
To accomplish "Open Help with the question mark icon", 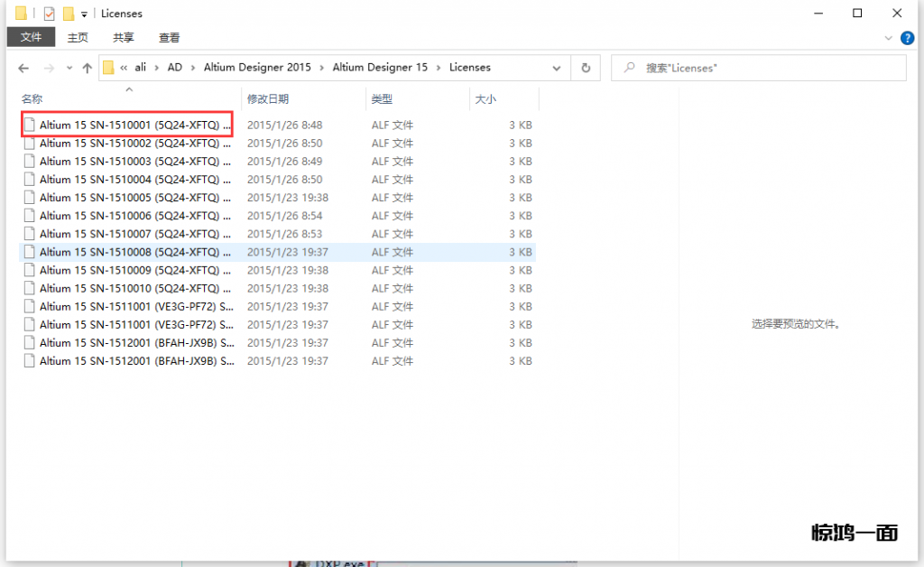I will (x=908, y=38).
